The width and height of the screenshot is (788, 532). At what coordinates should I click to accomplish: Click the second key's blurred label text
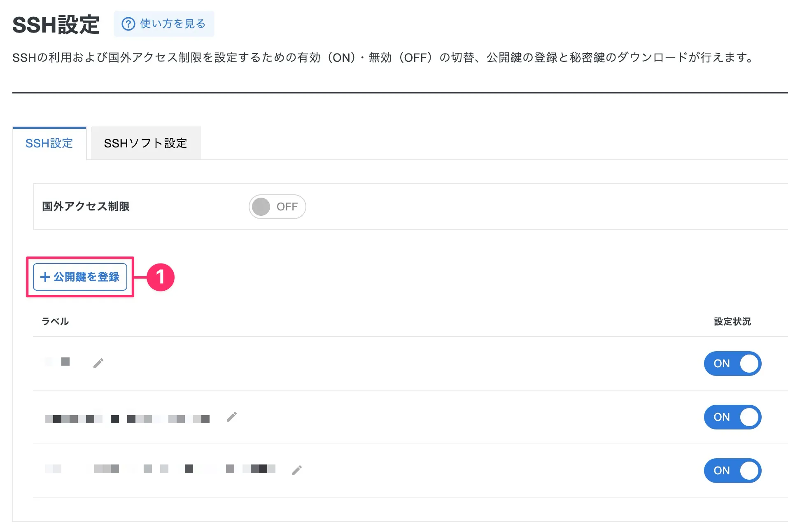pos(127,419)
